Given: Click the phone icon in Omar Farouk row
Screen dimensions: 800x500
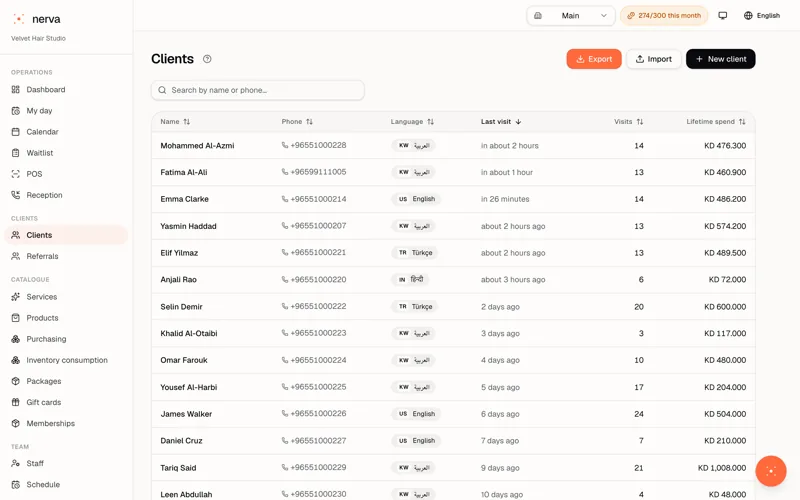Looking at the screenshot, I should [285, 360].
